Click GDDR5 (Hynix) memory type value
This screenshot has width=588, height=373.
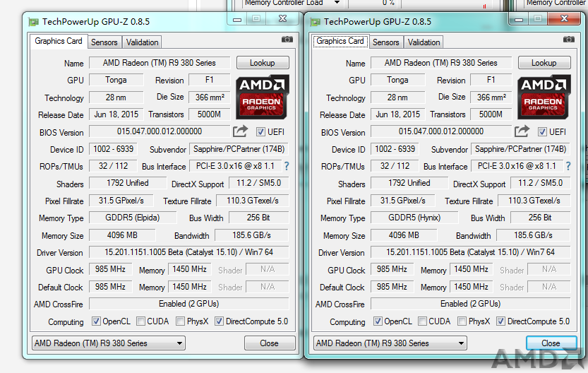414,218
